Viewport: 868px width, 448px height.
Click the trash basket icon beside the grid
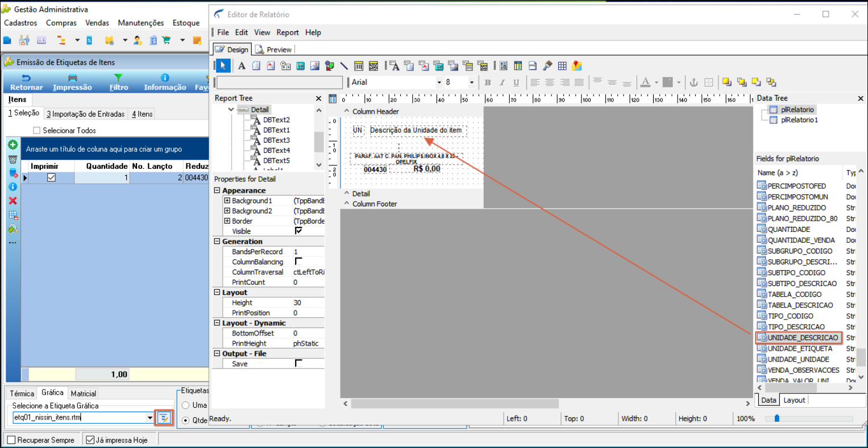(13, 159)
